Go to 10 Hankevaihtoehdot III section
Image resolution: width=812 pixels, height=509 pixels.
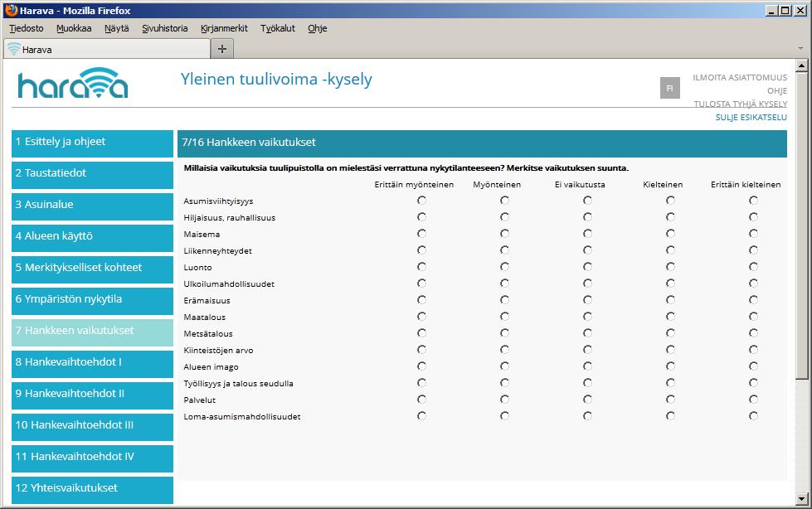(x=92, y=427)
